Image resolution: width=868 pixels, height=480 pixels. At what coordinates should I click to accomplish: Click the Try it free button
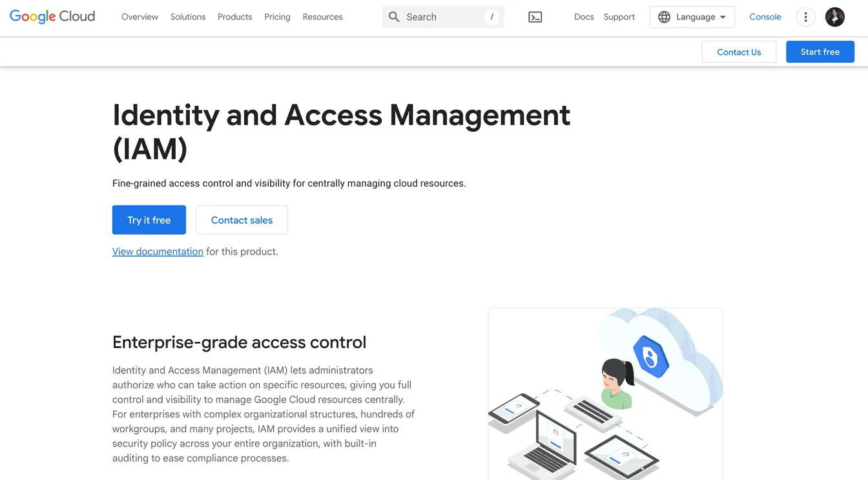click(x=149, y=220)
